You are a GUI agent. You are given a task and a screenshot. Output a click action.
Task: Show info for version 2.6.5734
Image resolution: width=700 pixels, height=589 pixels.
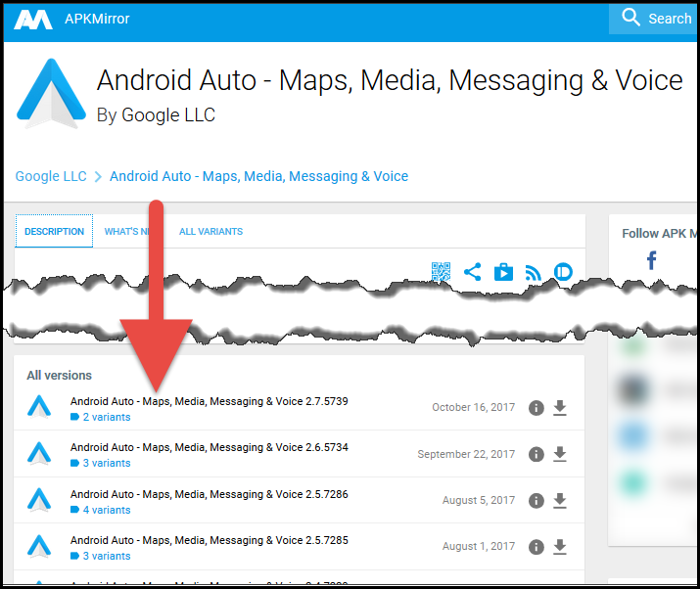(537, 454)
